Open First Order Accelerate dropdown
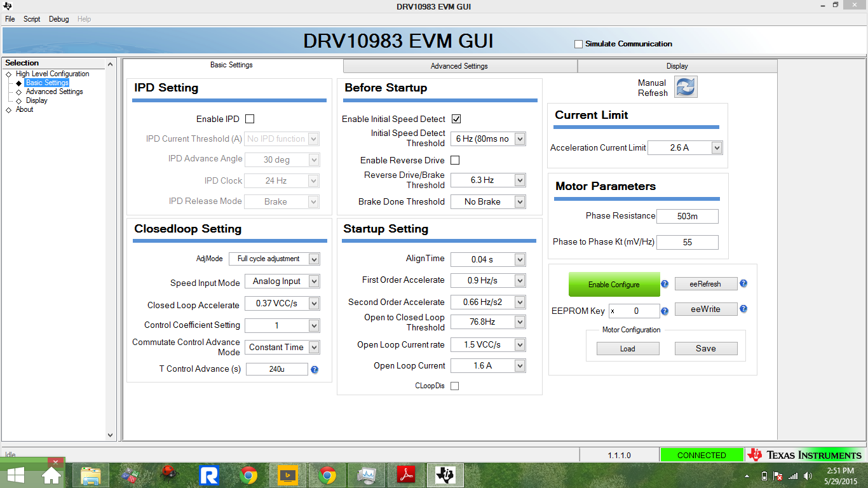 click(x=520, y=280)
